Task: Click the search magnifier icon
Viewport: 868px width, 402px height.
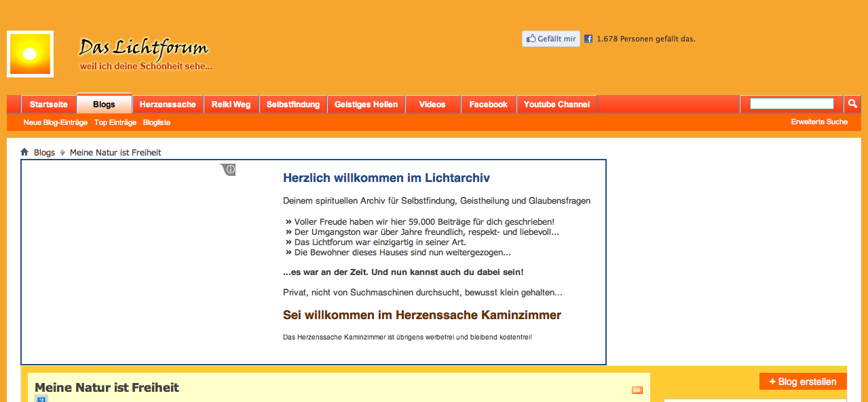Action: coord(852,104)
